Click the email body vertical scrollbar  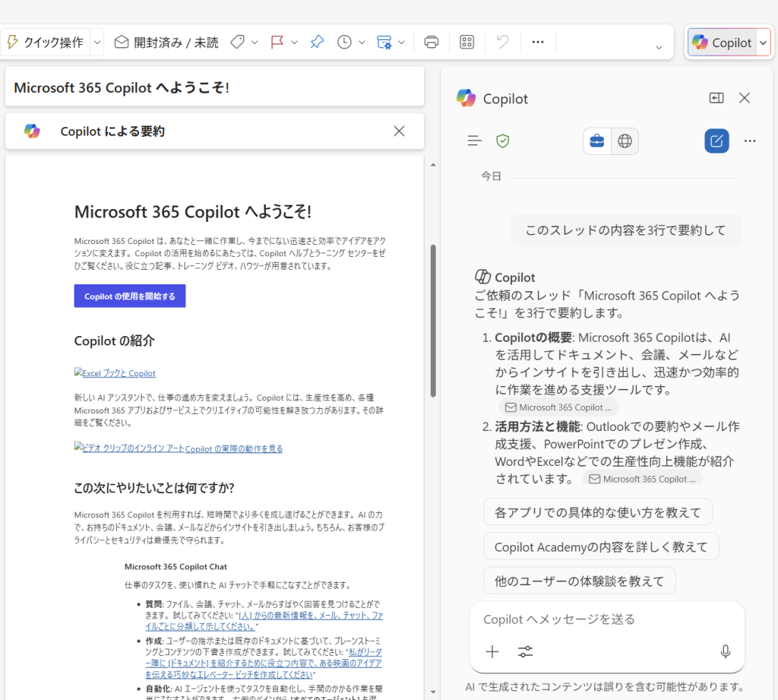coord(433,319)
